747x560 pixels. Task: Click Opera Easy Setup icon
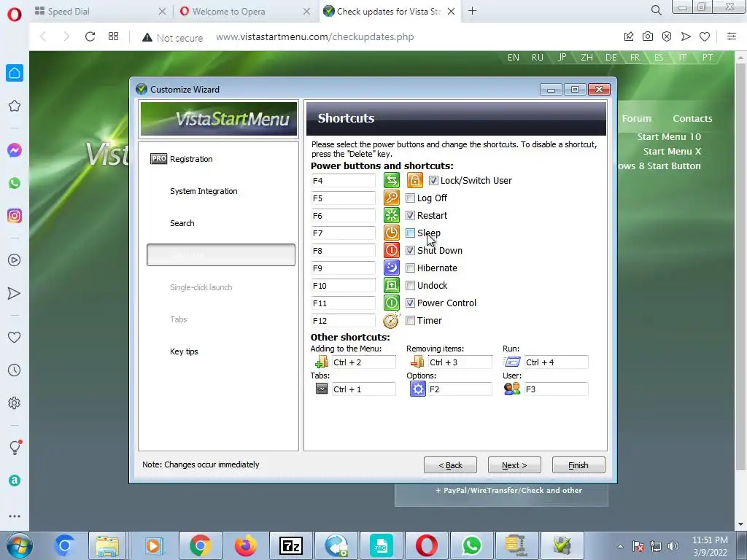[x=732, y=36]
